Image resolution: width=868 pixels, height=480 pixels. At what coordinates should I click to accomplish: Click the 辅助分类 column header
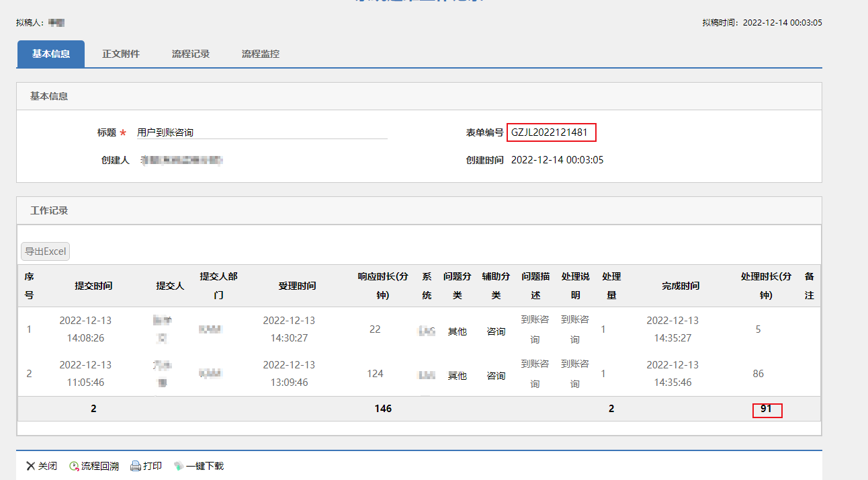point(496,286)
